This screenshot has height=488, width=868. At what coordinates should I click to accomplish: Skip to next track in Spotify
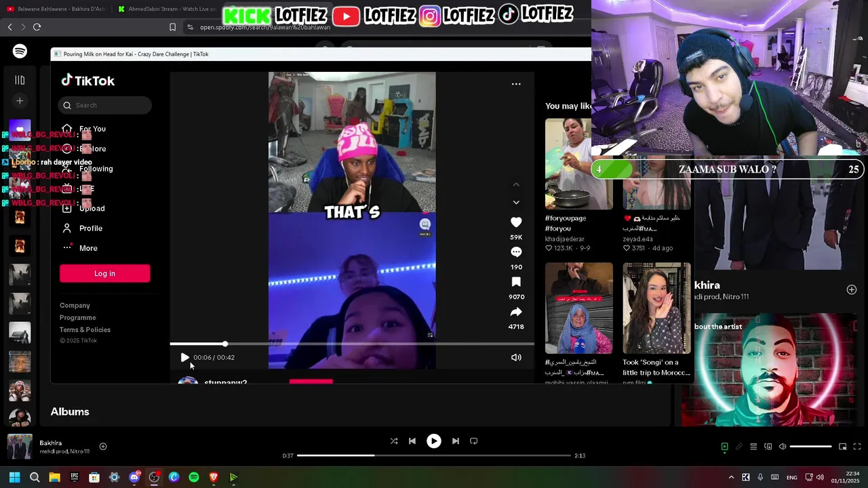456,441
